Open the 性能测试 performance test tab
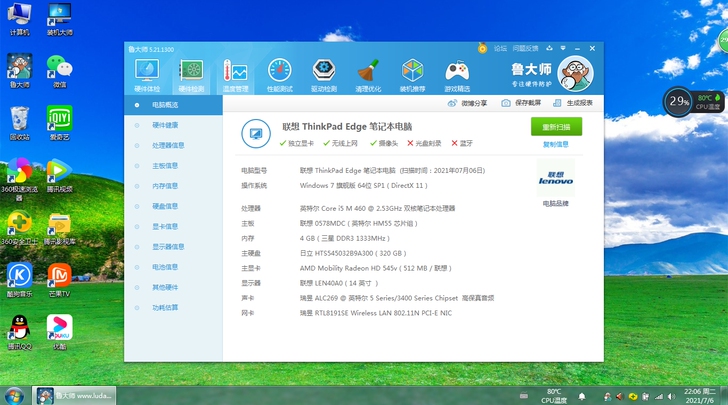 click(280, 76)
